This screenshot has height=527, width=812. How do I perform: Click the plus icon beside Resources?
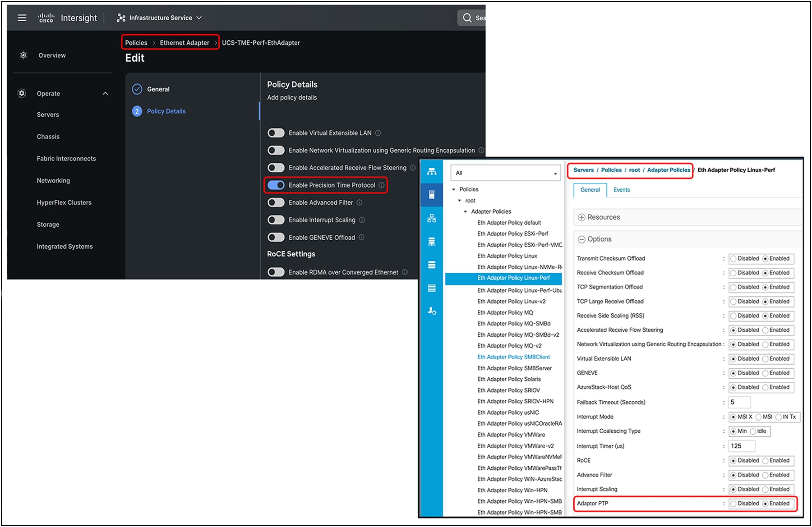coord(581,217)
